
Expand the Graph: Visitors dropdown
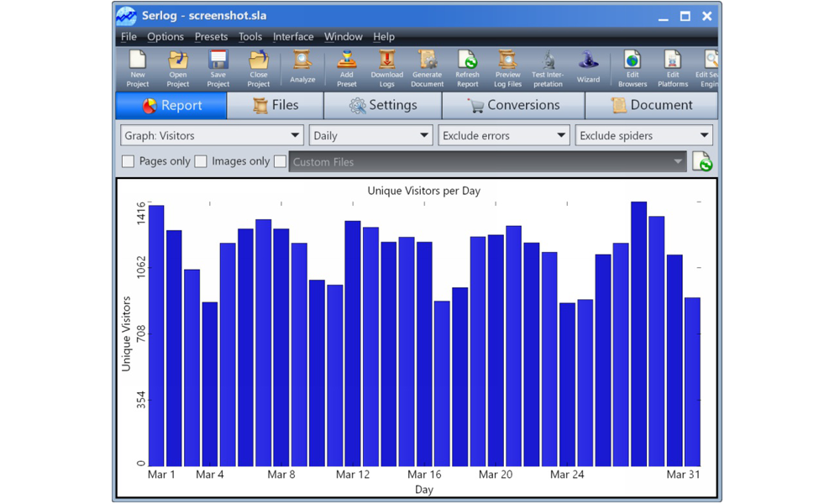(x=212, y=135)
